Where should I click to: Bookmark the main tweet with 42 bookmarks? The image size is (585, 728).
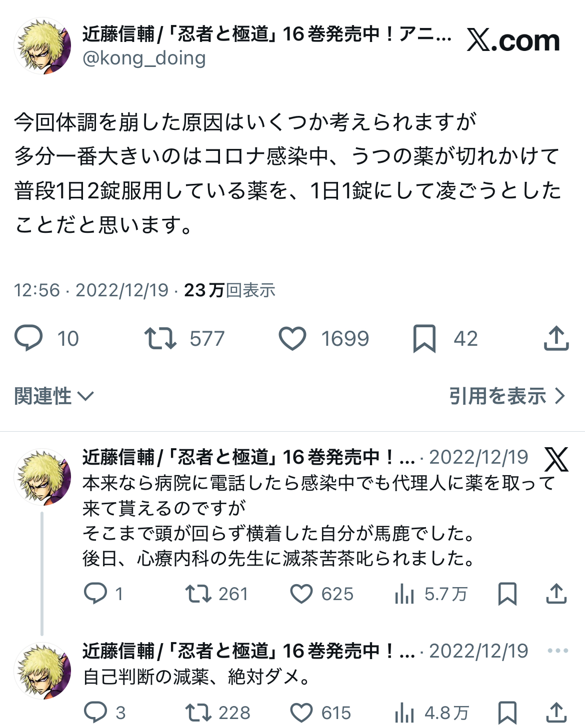424,338
